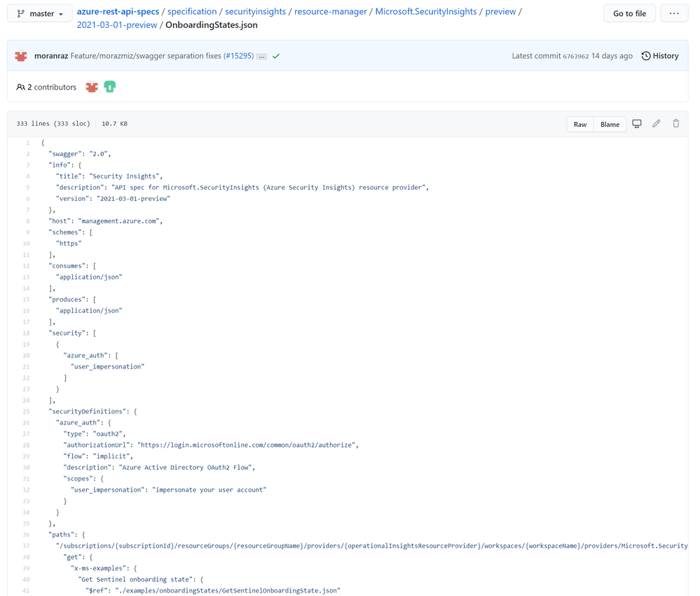Open pull request #15295 link

coord(238,56)
